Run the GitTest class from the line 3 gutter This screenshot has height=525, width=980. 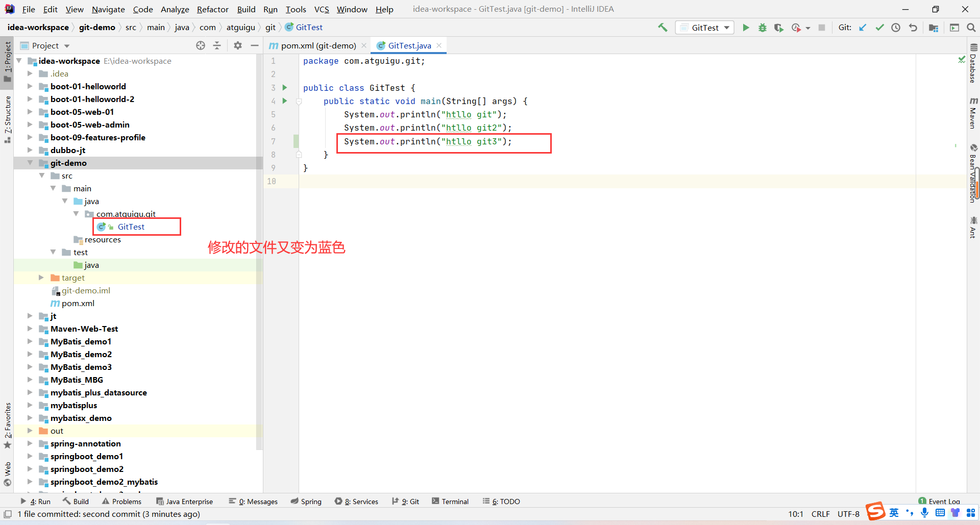[x=285, y=88]
